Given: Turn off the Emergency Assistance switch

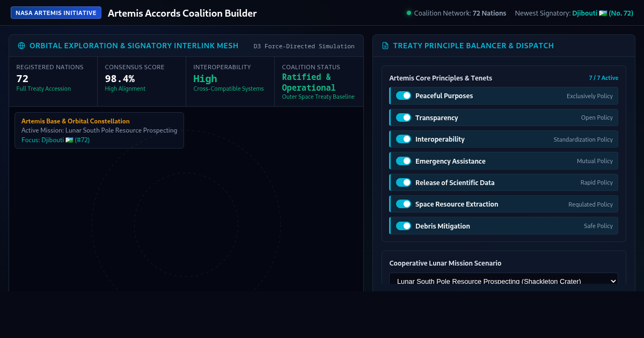Looking at the screenshot, I should click(404, 161).
